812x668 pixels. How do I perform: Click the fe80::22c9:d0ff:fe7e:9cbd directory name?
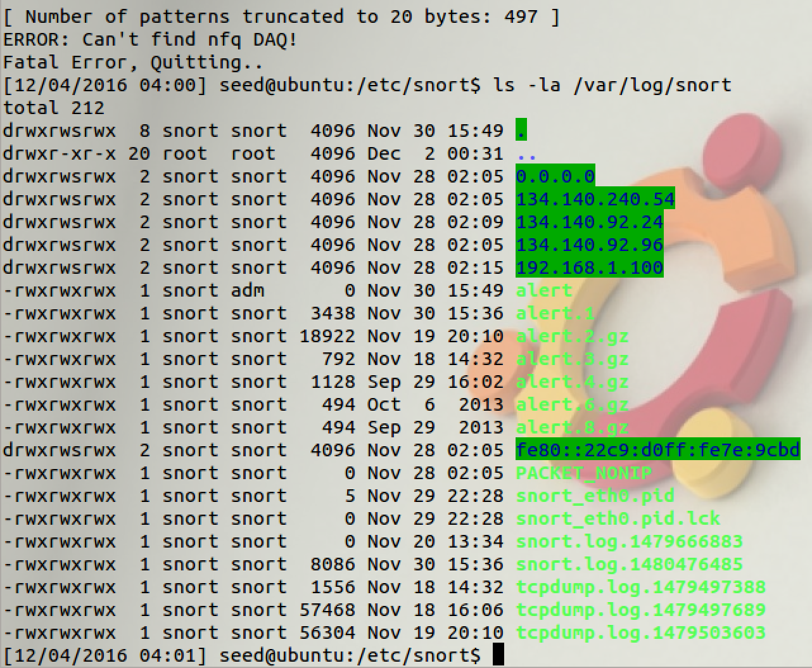click(x=657, y=451)
